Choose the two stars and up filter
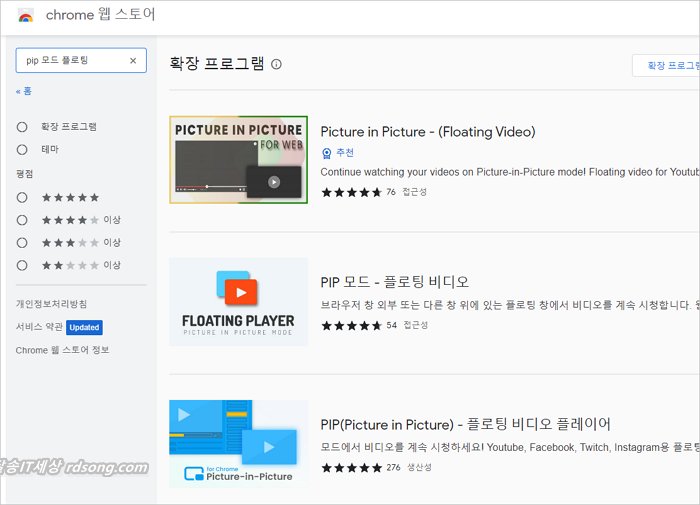The image size is (700, 505). tap(22, 265)
